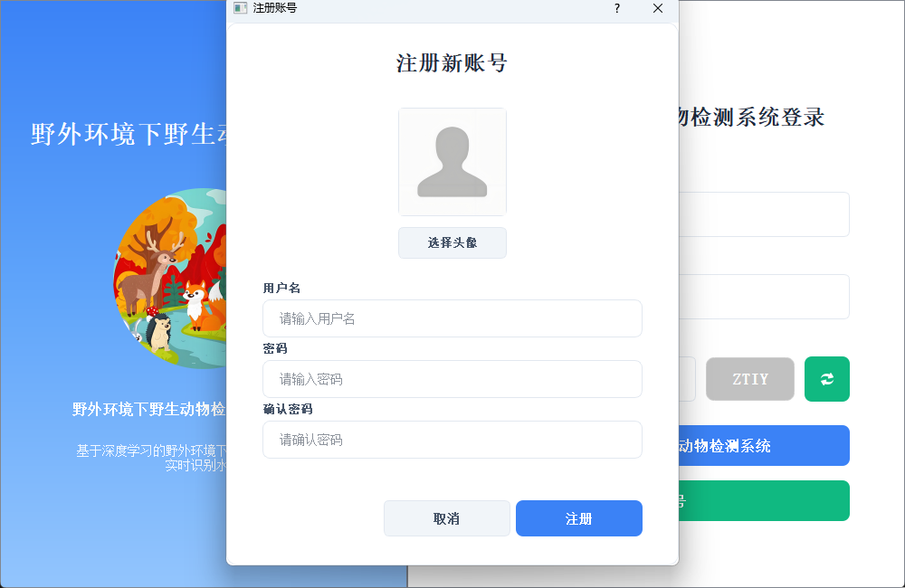Image resolution: width=905 pixels, height=588 pixels.
Task: Click the default avatar placeholder image
Action: [452, 162]
